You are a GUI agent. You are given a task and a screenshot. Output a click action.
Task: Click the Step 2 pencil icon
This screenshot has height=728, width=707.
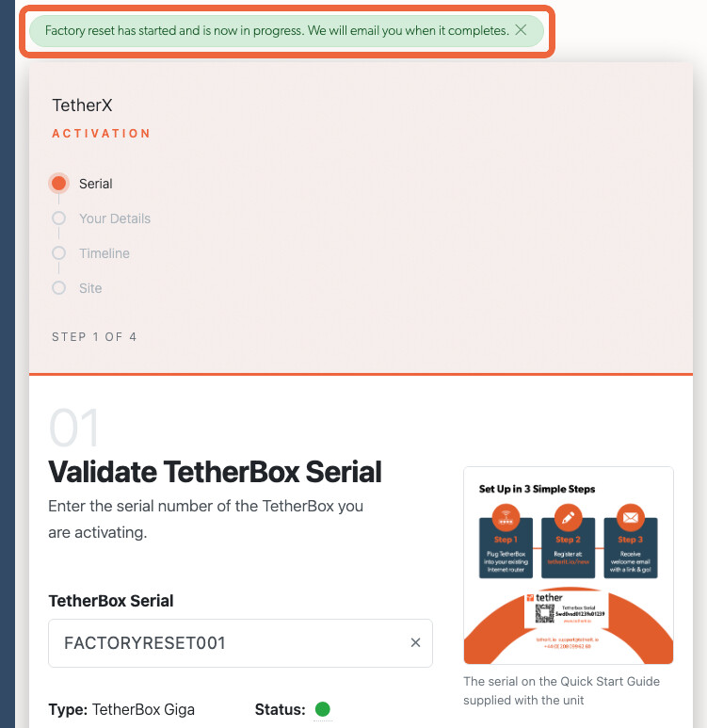569,517
